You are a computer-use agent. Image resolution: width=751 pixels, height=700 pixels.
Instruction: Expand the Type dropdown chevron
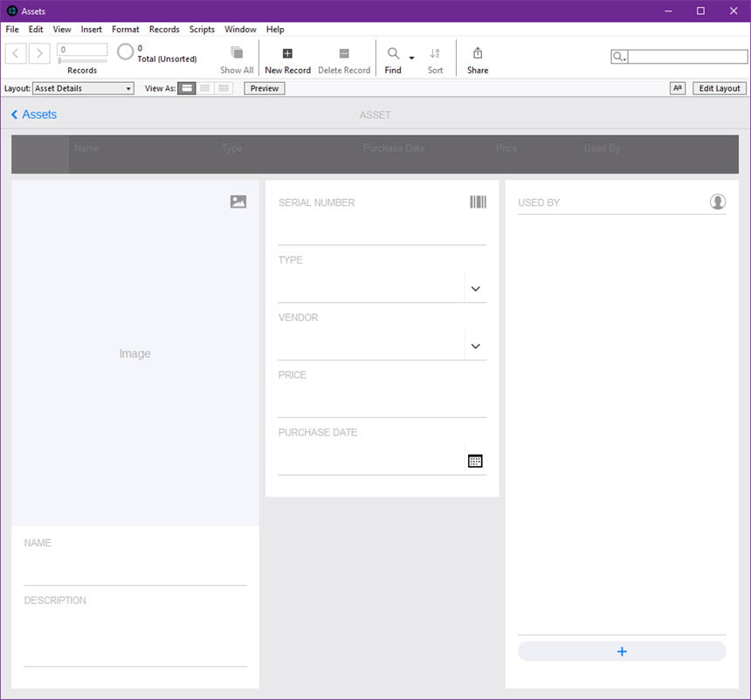click(476, 289)
